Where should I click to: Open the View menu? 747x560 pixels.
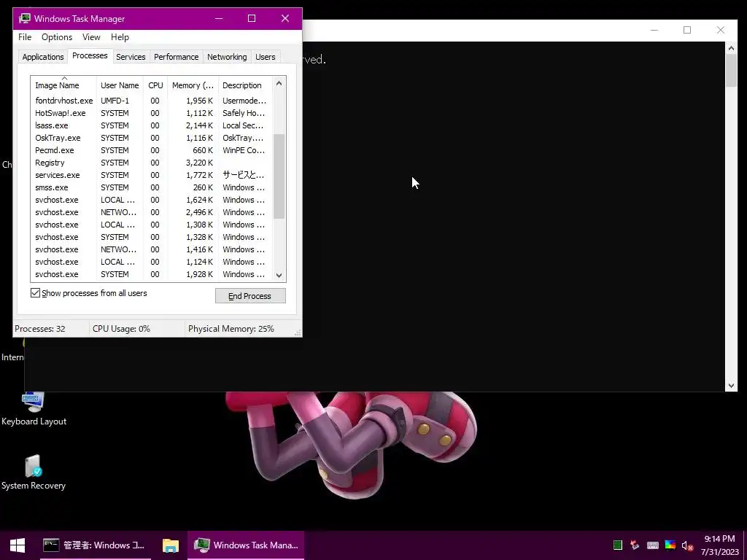91,37
